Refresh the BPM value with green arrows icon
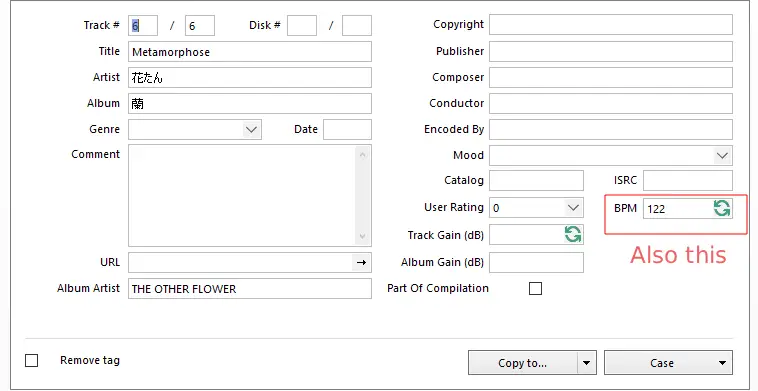 [722, 209]
